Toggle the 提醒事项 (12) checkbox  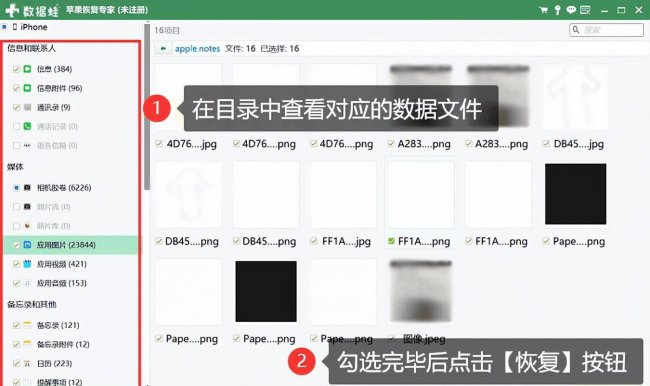(x=16, y=382)
